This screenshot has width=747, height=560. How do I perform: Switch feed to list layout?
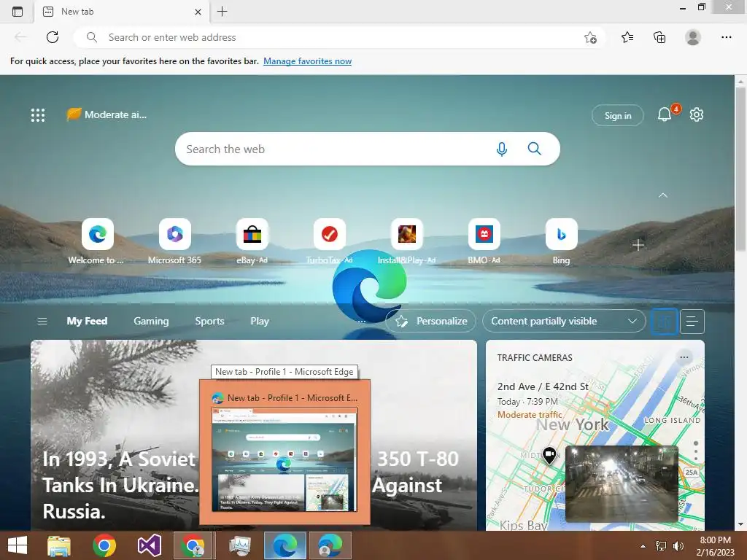pyautogui.click(x=692, y=322)
